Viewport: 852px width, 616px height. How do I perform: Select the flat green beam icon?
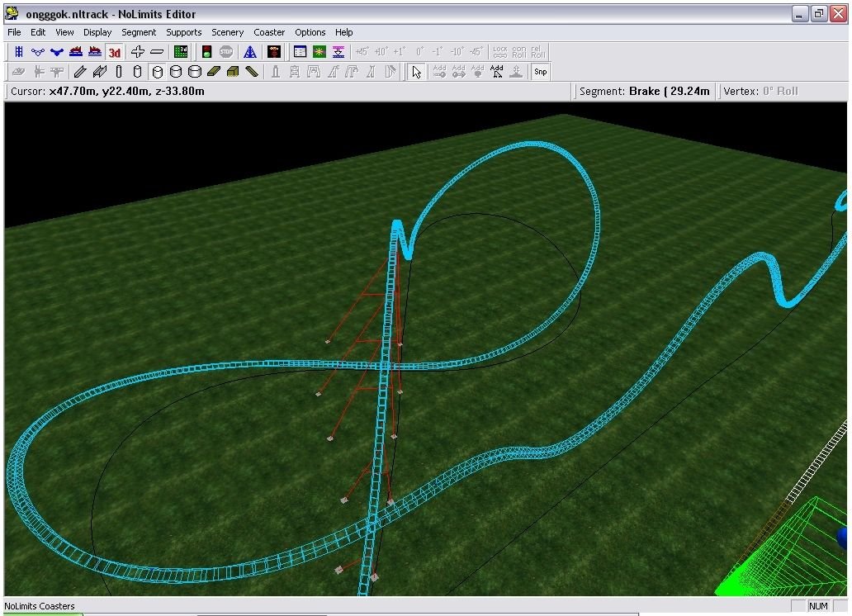[x=214, y=72]
